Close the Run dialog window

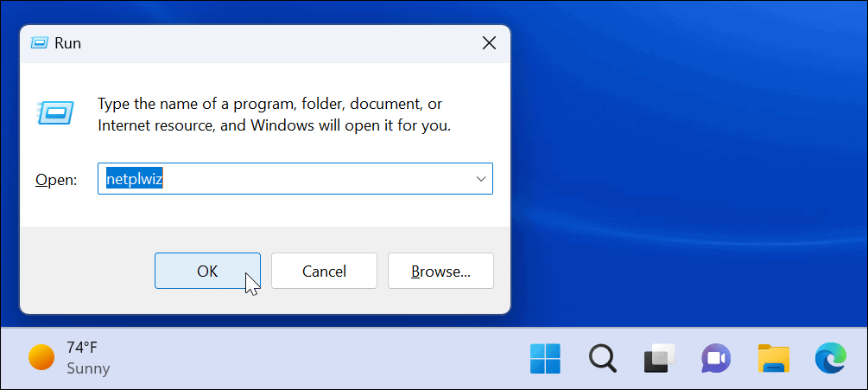click(489, 42)
